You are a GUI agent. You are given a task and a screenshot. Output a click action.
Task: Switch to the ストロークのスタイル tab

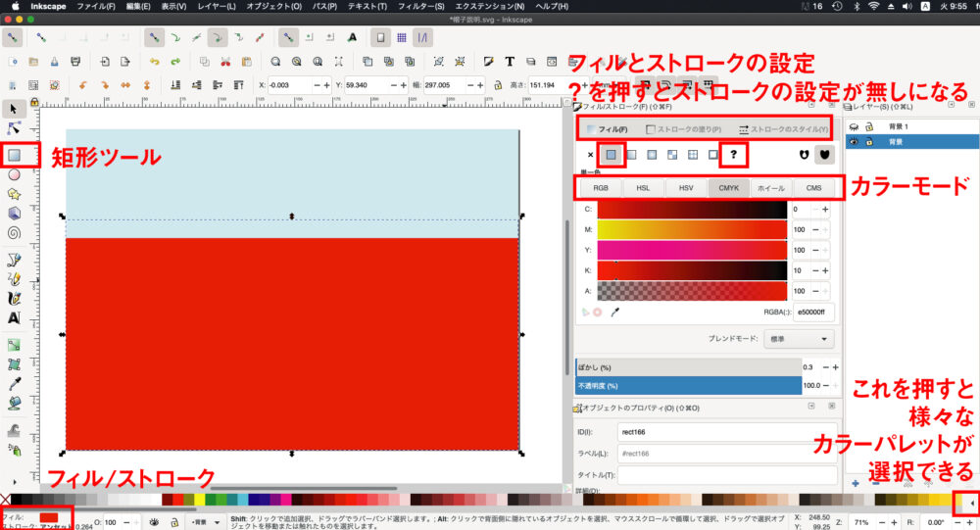coord(782,128)
